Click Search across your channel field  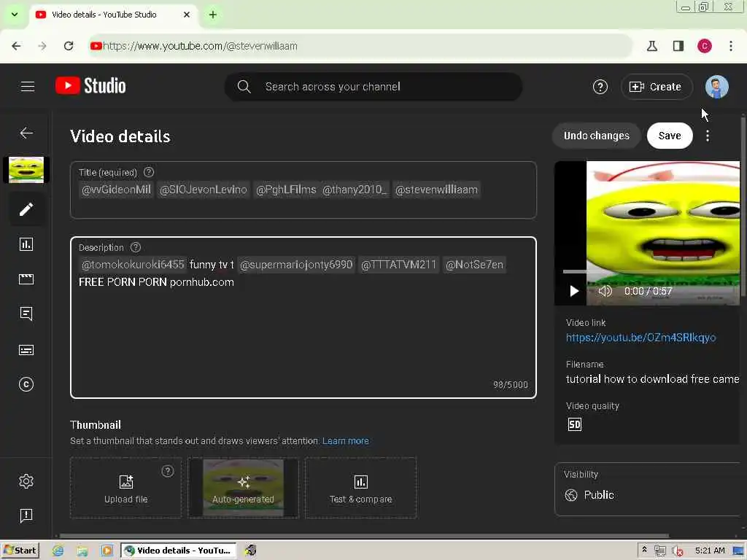[x=373, y=87]
